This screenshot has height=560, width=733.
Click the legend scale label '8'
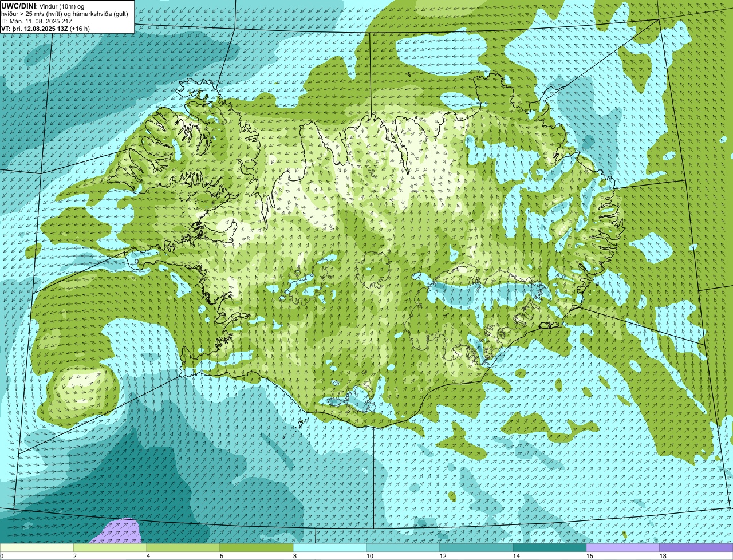(295, 556)
